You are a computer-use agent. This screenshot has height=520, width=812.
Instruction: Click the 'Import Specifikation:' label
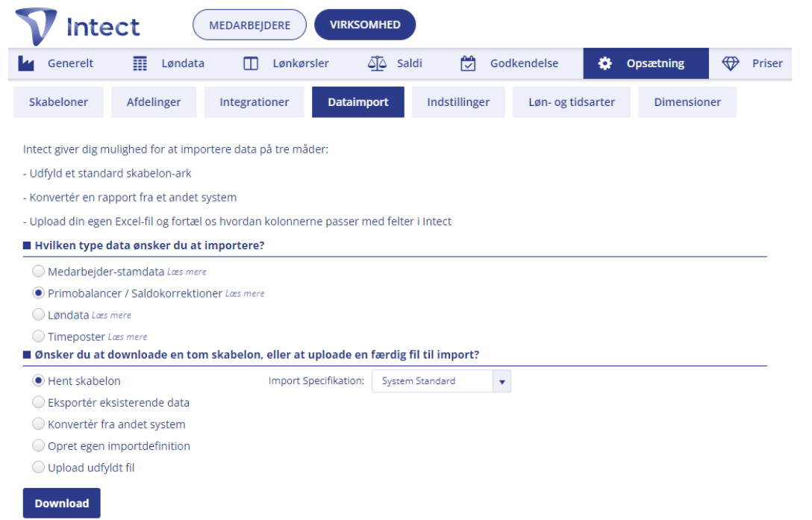[x=316, y=380]
